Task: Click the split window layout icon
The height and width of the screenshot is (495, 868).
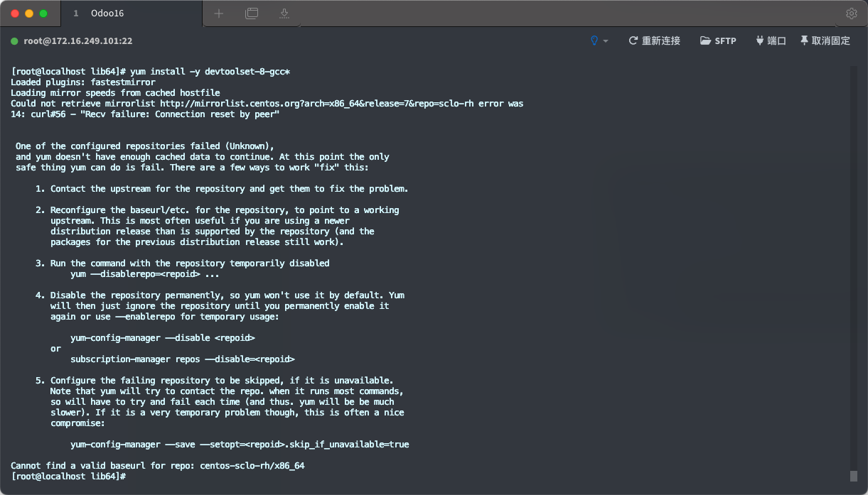Action: [252, 13]
